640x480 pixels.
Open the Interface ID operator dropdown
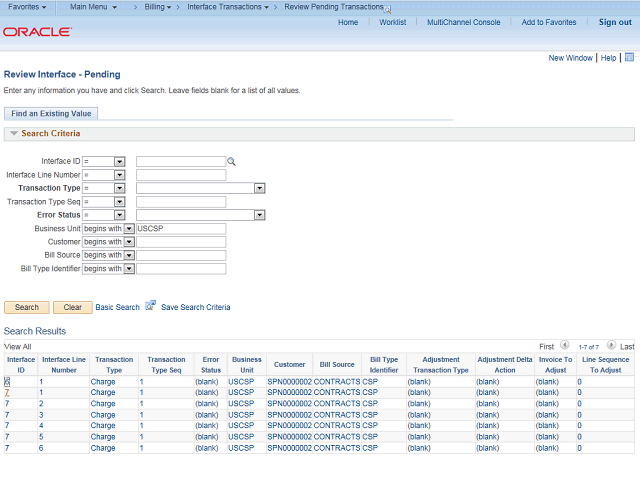(x=119, y=161)
